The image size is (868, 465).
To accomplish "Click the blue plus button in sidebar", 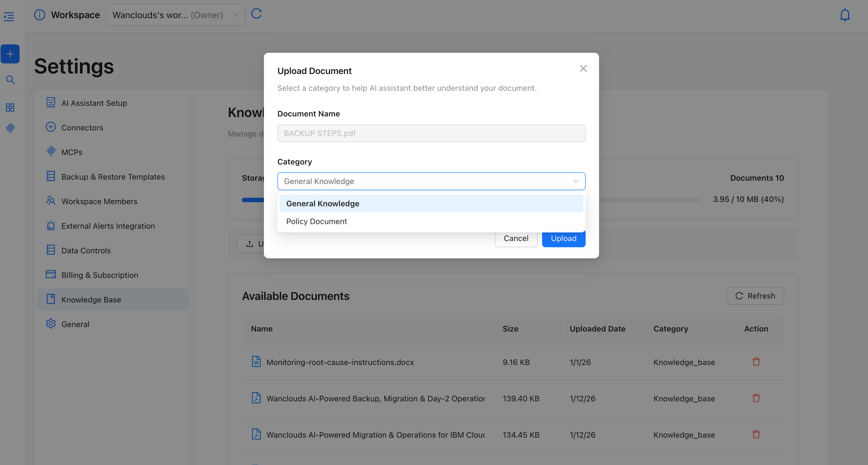I will (10, 54).
